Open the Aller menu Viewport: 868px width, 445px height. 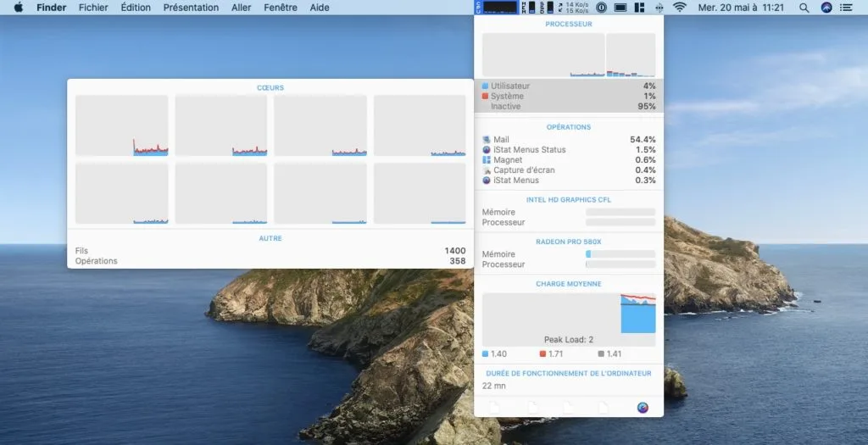pos(242,7)
